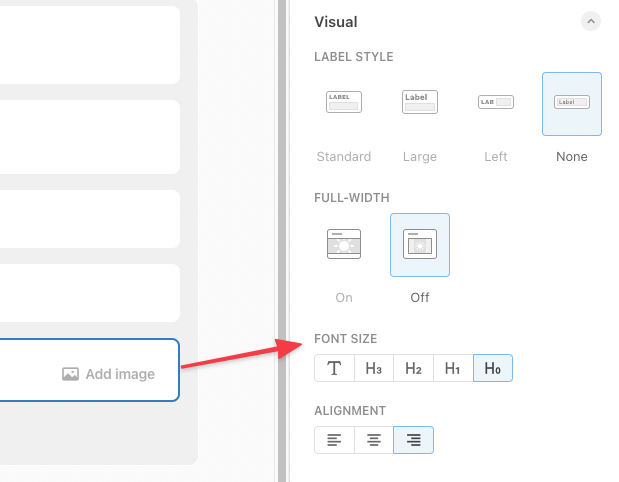
Task: Choose H2 font size
Action: 413,369
